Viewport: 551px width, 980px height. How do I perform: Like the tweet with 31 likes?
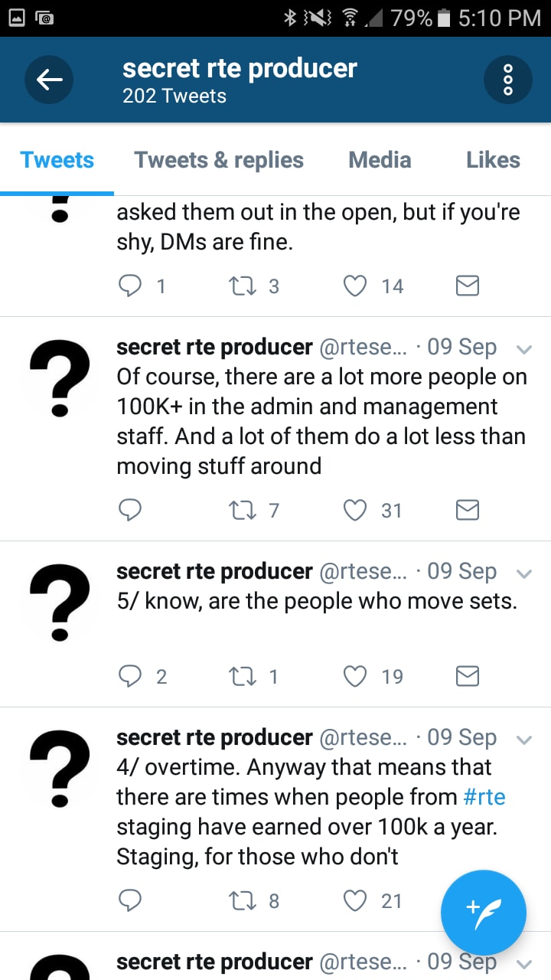click(x=355, y=510)
